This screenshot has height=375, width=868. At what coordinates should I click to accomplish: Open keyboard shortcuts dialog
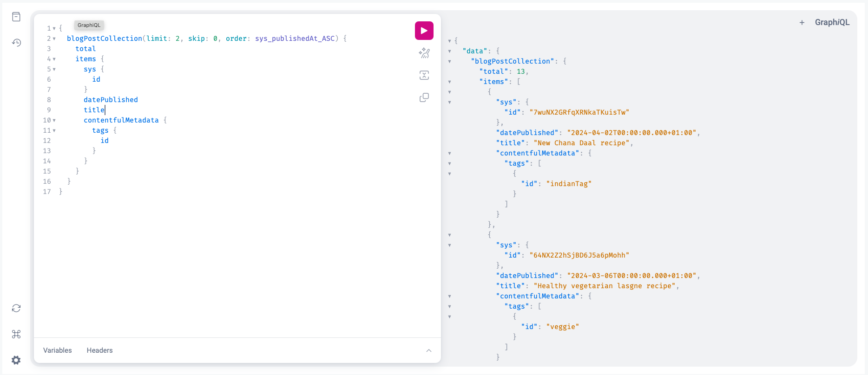pyautogui.click(x=16, y=334)
